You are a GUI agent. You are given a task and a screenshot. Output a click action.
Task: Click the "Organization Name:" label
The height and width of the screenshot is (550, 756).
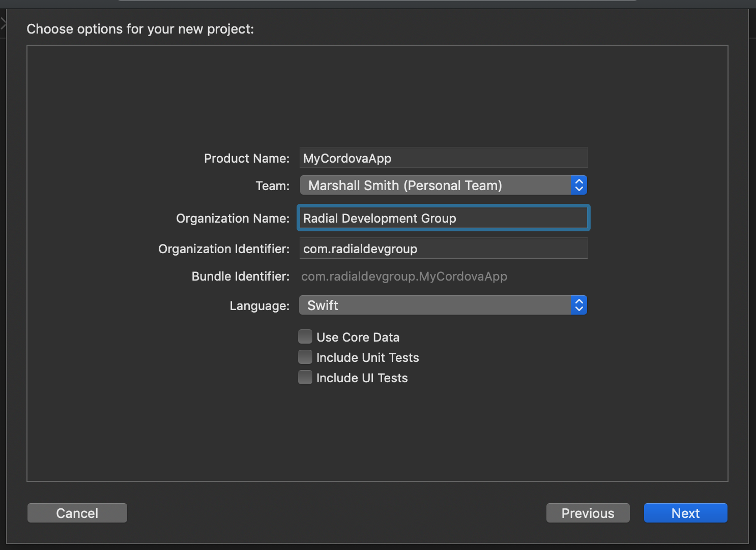coord(232,219)
